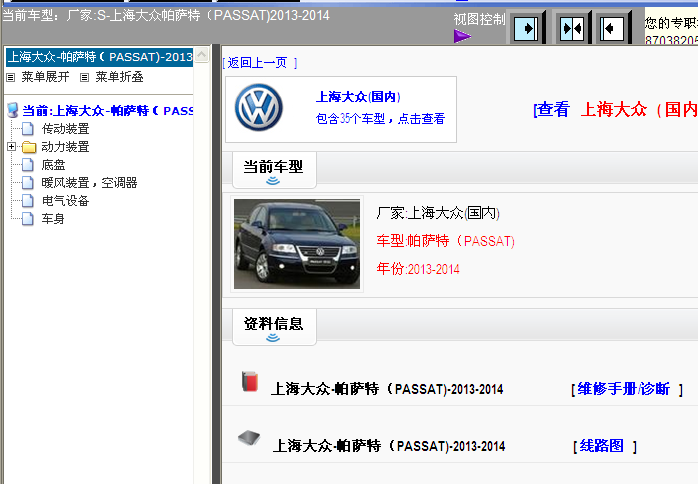Screen dimensions: 698x484
Task: Click 包含35个车型，点击查看 link
Action: point(380,118)
